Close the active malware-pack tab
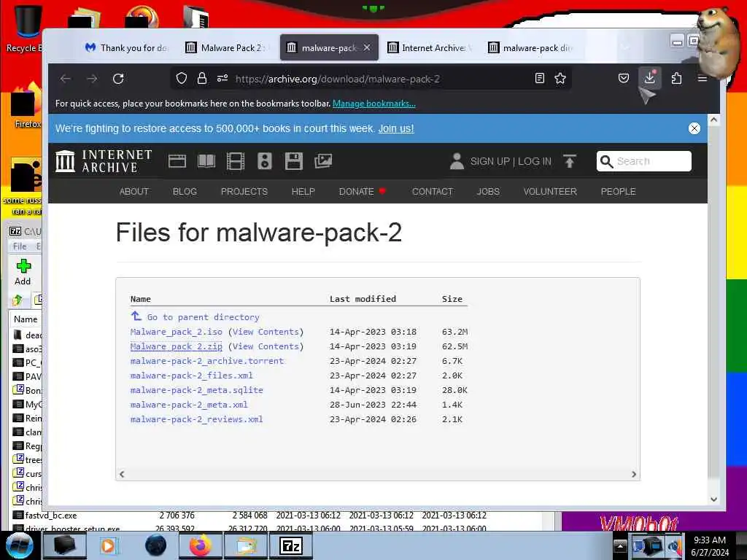Screen dimensions: 747x560 (x=367, y=47)
